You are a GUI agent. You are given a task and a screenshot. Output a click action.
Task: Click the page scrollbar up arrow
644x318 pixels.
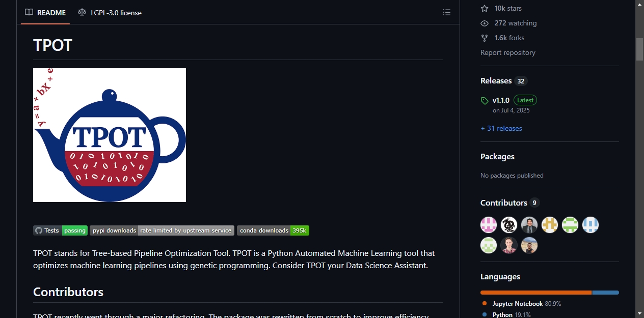[639, 5]
